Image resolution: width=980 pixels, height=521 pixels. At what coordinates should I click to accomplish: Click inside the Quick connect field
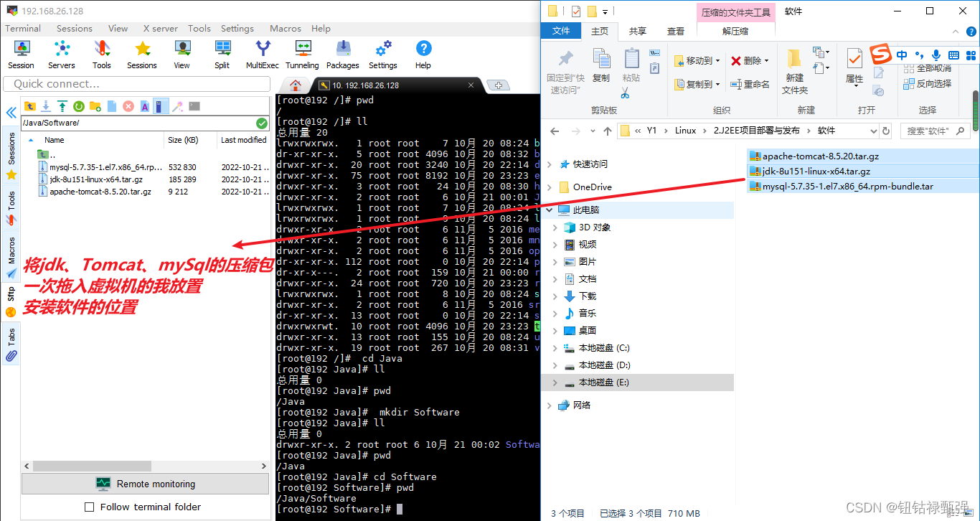tap(136, 83)
